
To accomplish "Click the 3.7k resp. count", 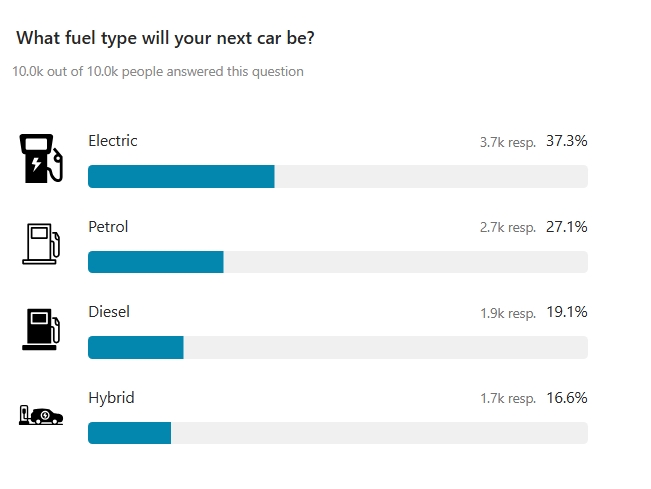I will click(508, 142).
